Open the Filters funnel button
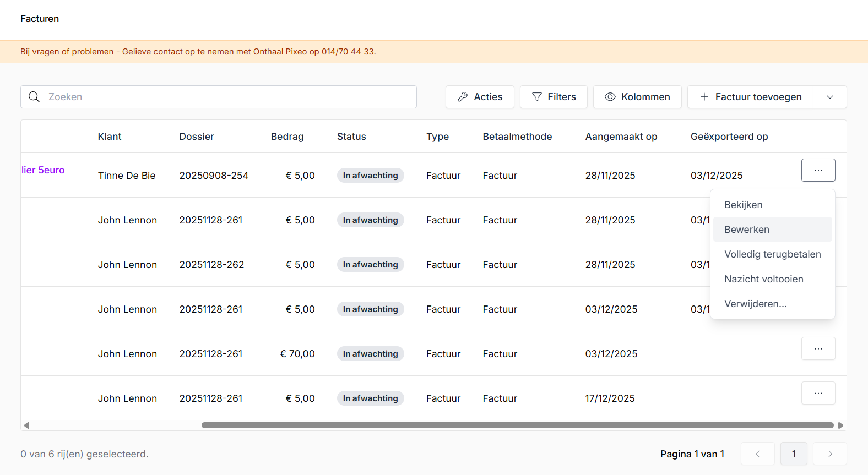This screenshot has height=475, width=868. (554, 97)
